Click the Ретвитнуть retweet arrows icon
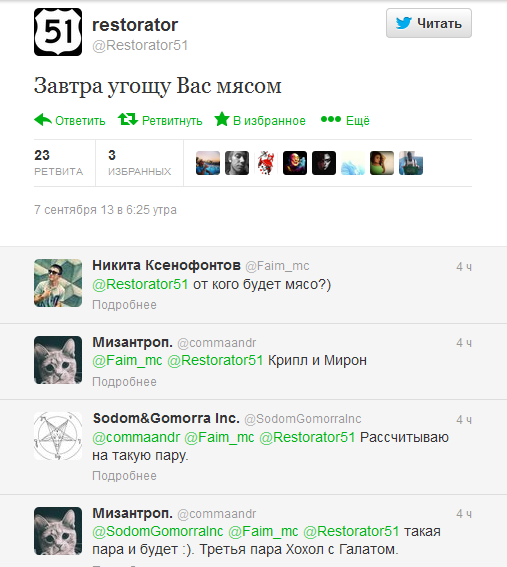The image size is (507, 567). click(x=128, y=119)
